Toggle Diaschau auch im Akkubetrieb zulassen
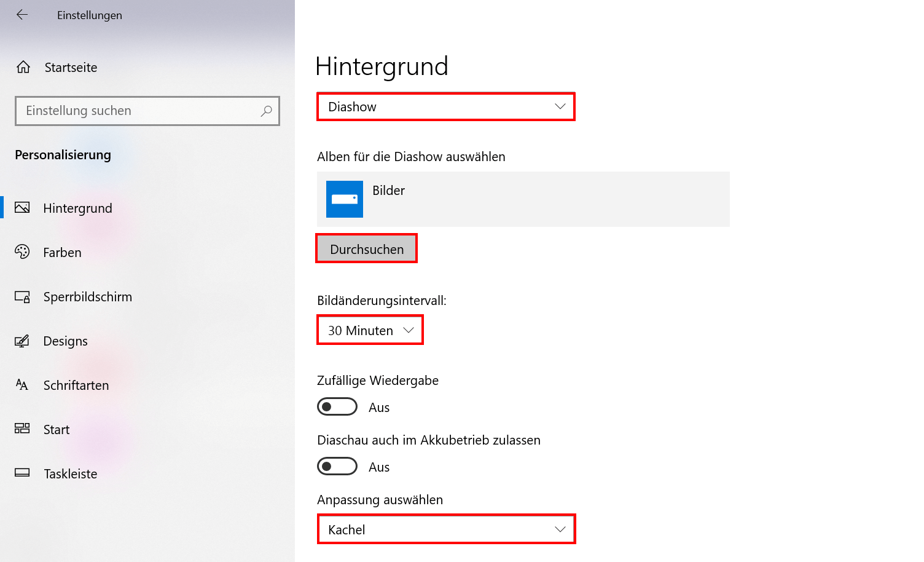Image resolution: width=924 pixels, height=562 pixels. (337, 467)
